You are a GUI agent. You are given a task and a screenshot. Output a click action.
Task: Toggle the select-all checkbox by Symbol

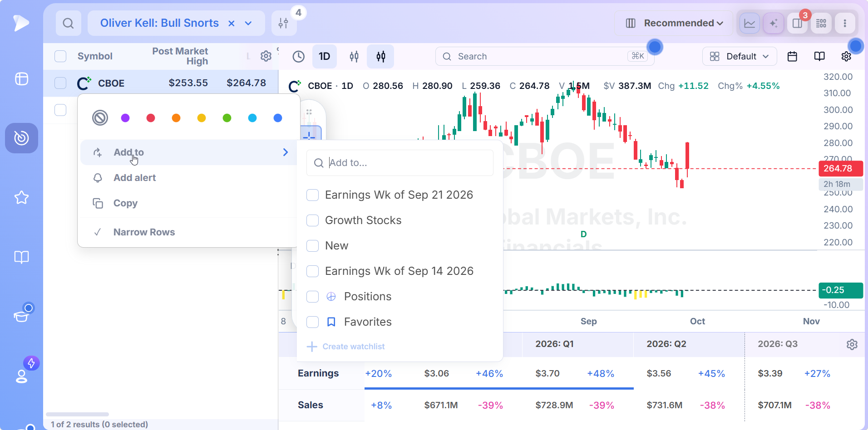(60, 56)
